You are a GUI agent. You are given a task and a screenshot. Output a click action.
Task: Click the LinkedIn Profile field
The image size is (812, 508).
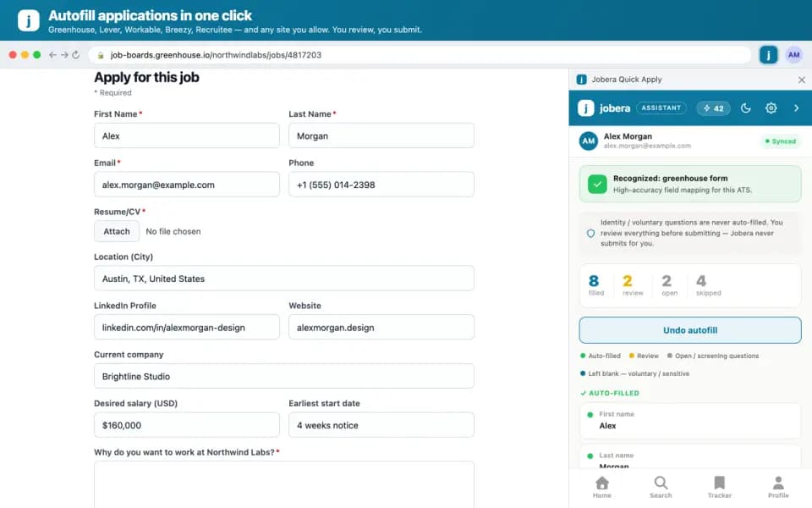pos(186,327)
